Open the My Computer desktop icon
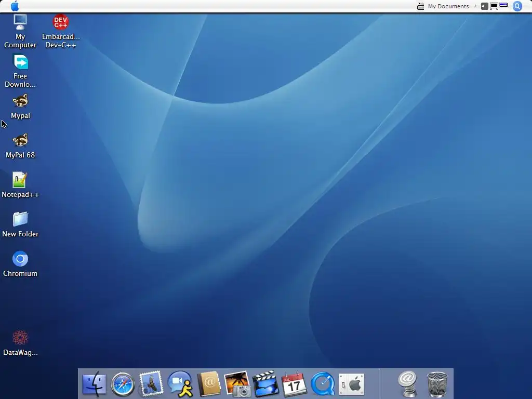Viewport: 532px width, 399px height. click(x=20, y=31)
